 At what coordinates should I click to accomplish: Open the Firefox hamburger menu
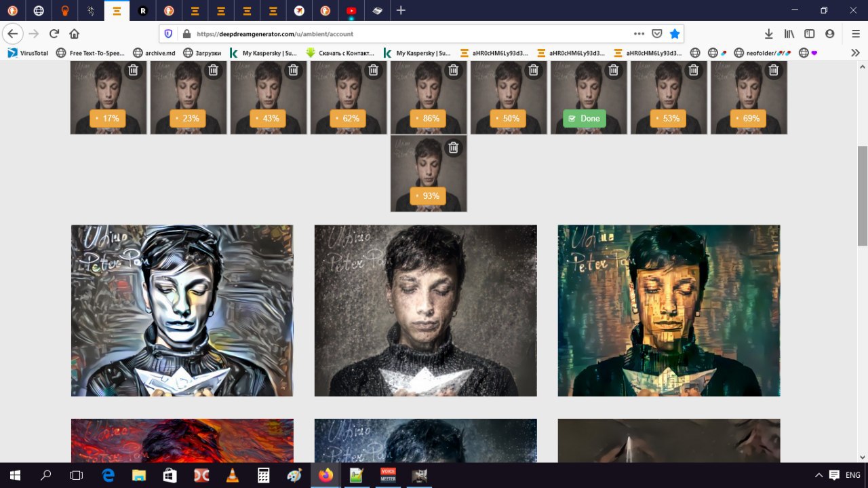click(856, 34)
